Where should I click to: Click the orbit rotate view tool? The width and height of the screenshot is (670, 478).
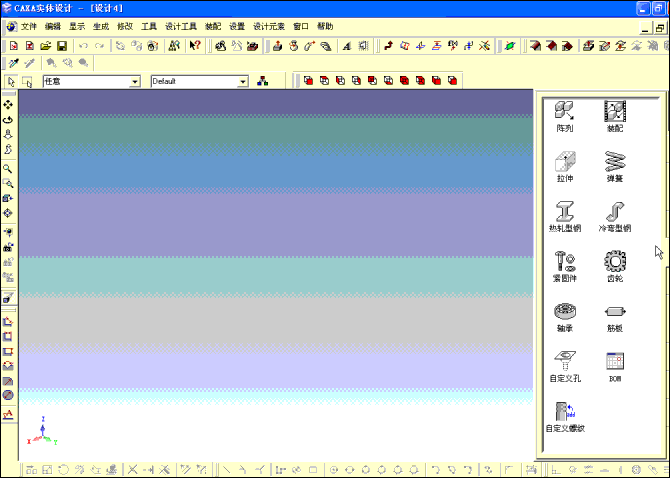pyautogui.click(x=8, y=120)
